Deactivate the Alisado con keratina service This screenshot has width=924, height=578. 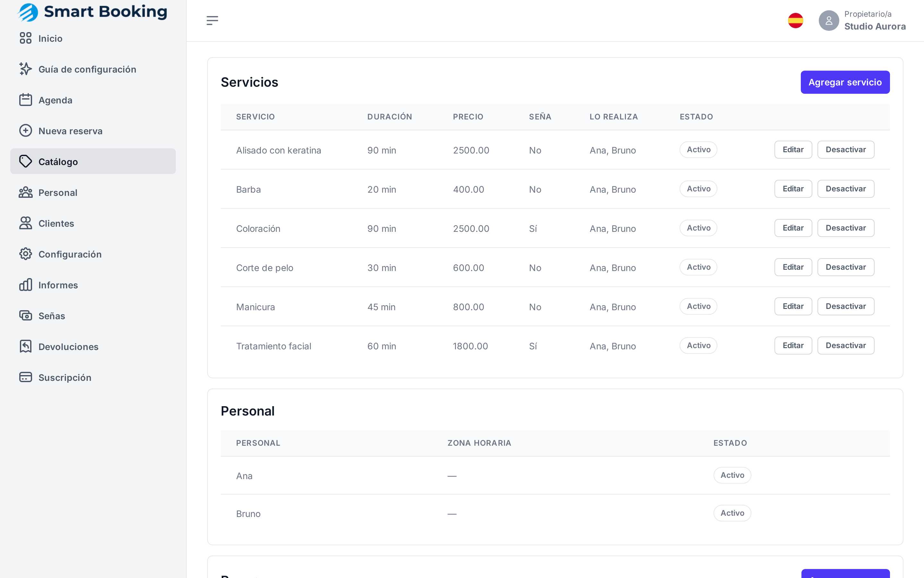(846, 149)
